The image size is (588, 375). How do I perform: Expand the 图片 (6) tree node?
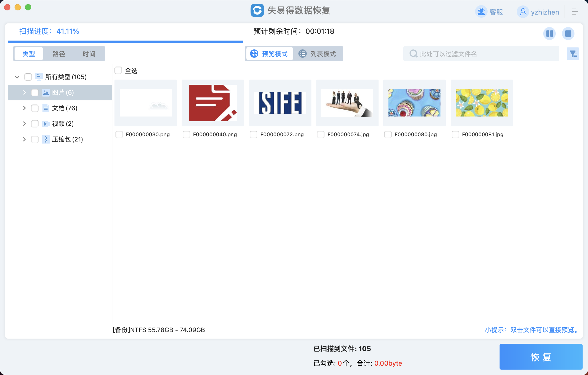24,93
